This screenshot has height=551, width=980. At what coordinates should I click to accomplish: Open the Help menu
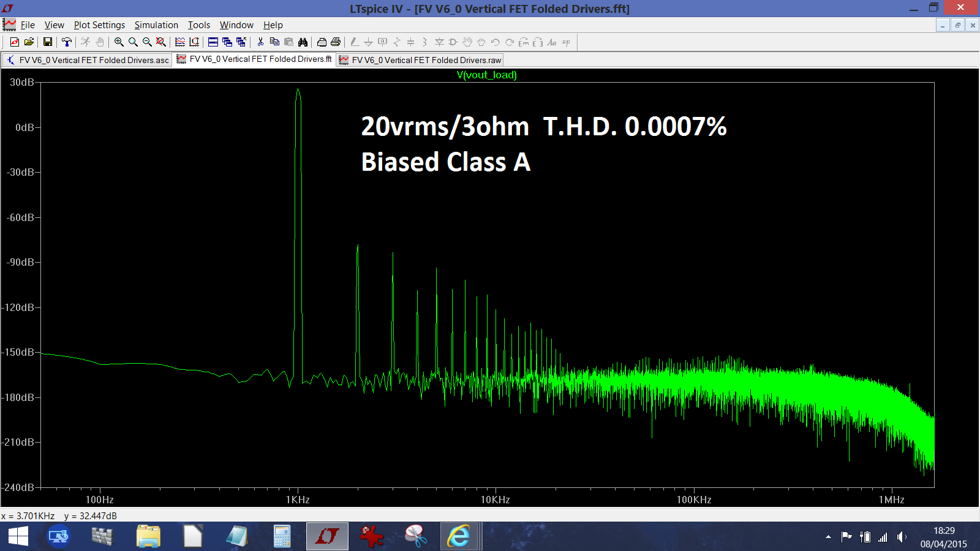pos(273,25)
